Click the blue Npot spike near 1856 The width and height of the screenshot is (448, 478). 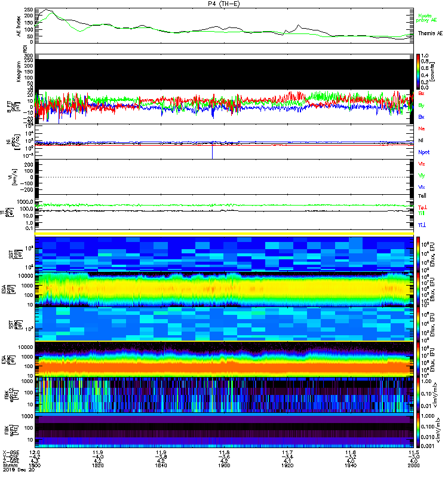(x=212, y=152)
